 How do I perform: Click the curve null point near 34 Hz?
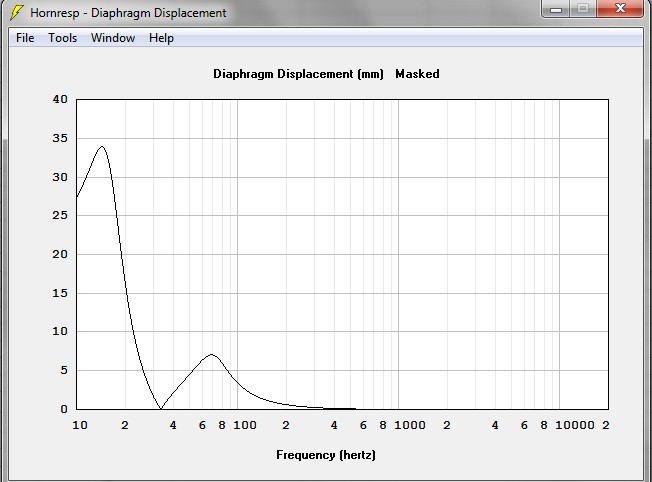coord(161,408)
